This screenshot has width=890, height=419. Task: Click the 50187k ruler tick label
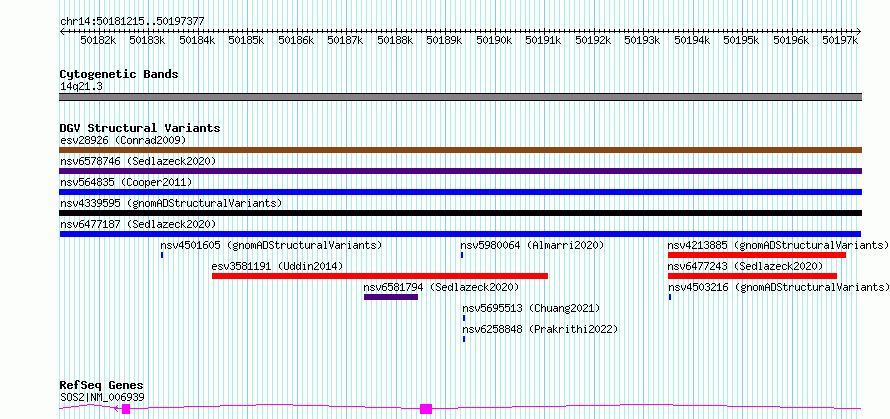346,40
